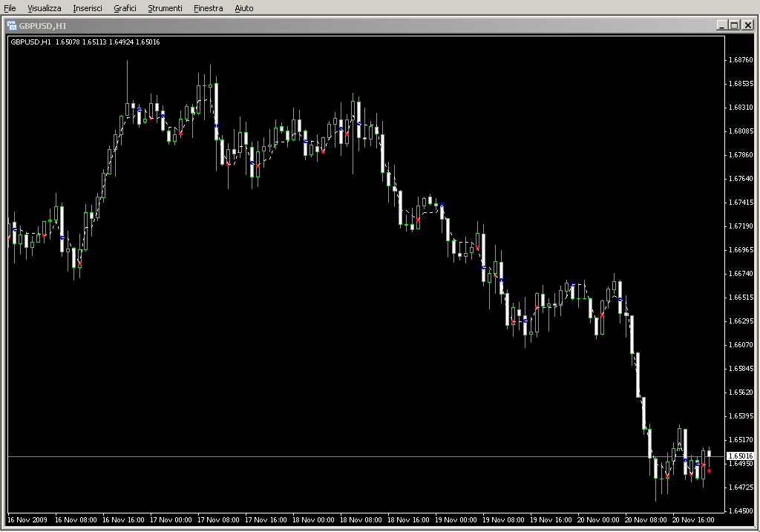The width and height of the screenshot is (760, 532).
Task: Open the File menu
Action: [x=10, y=8]
